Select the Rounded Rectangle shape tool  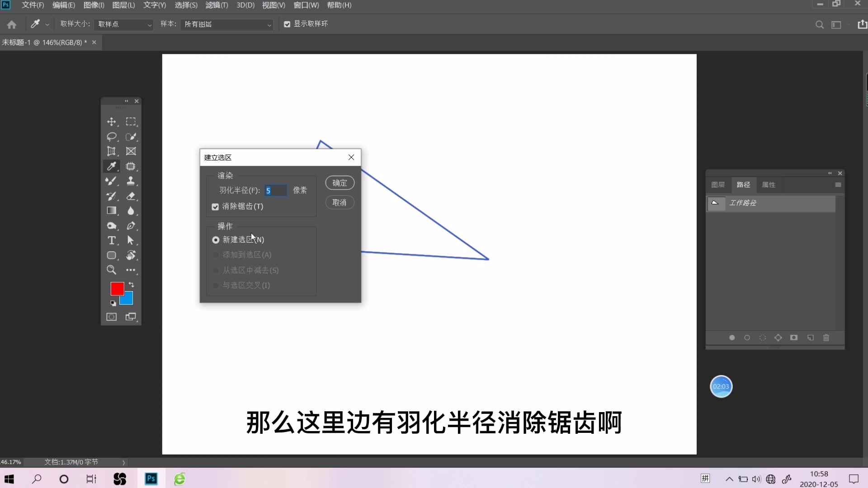click(111, 255)
